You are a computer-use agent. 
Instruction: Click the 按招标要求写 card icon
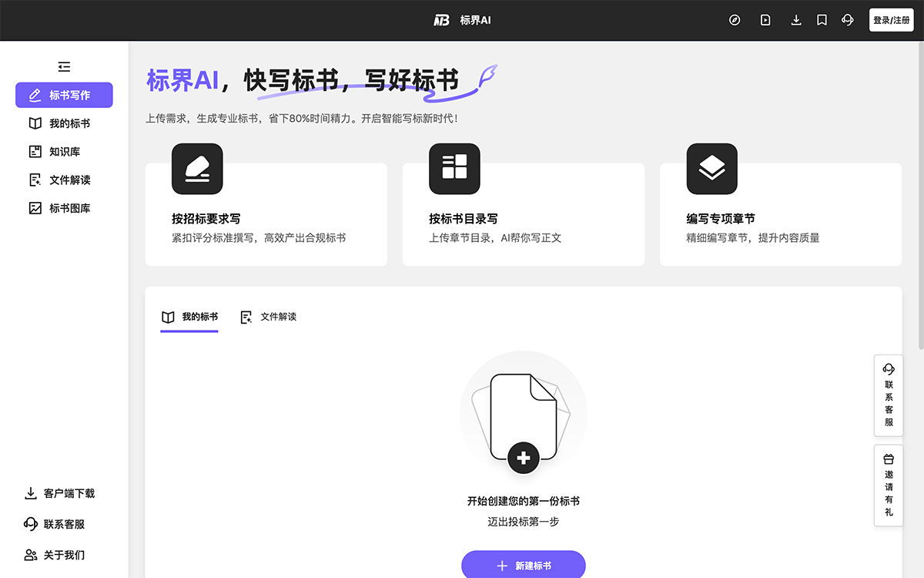pos(197,169)
